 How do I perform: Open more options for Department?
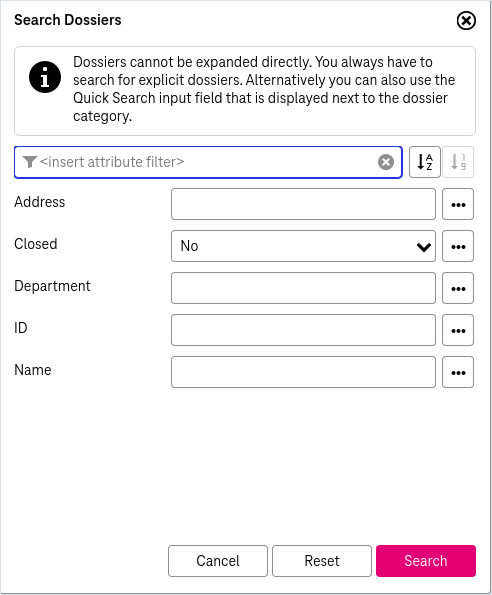(x=458, y=288)
